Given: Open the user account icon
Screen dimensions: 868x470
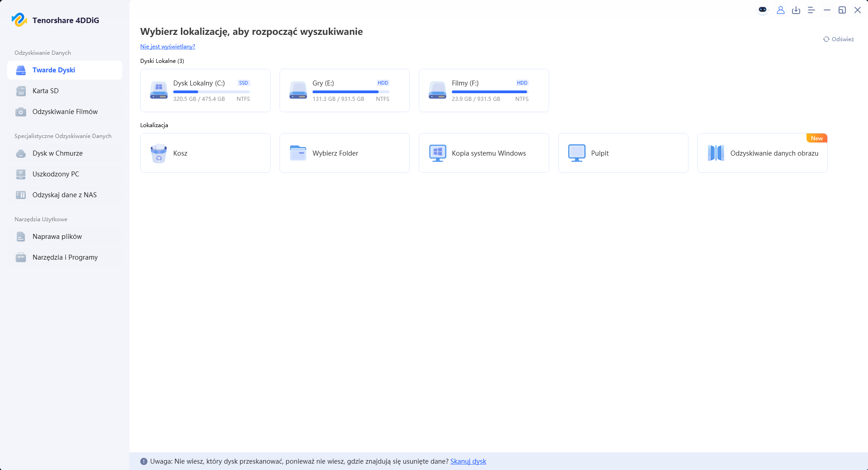Looking at the screenshot, I should tap(781, 10).
